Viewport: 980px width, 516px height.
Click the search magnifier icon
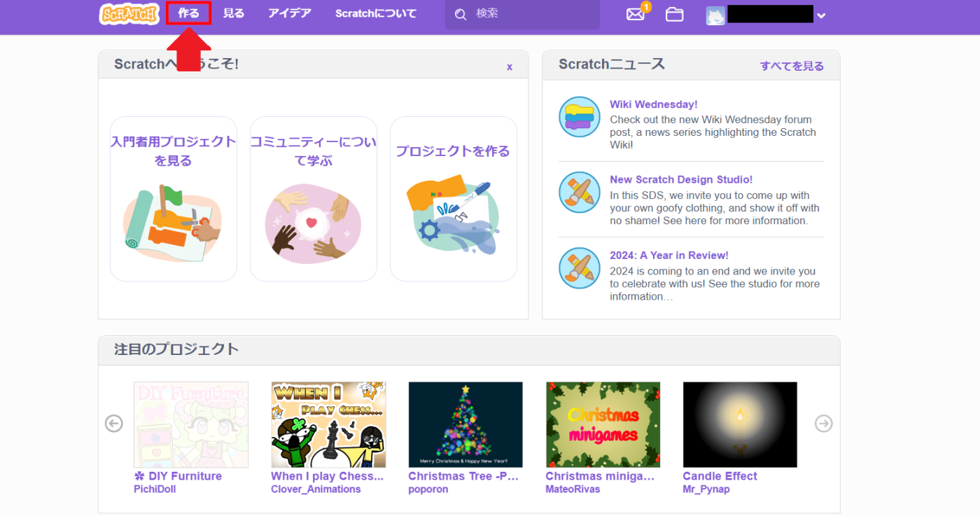point(460,14)
